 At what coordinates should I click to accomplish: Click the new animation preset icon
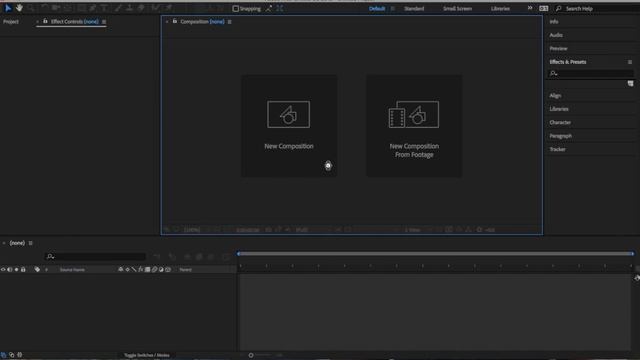click(631, 84)
